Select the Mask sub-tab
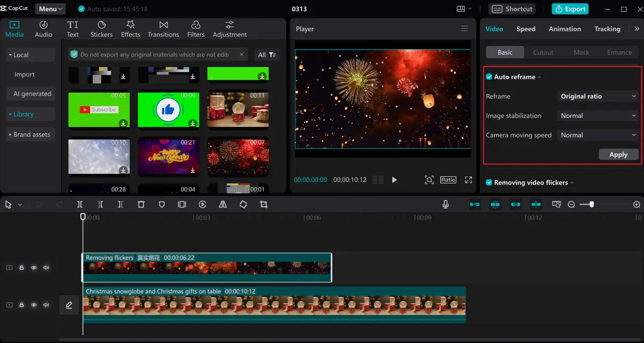 (581, 52)
